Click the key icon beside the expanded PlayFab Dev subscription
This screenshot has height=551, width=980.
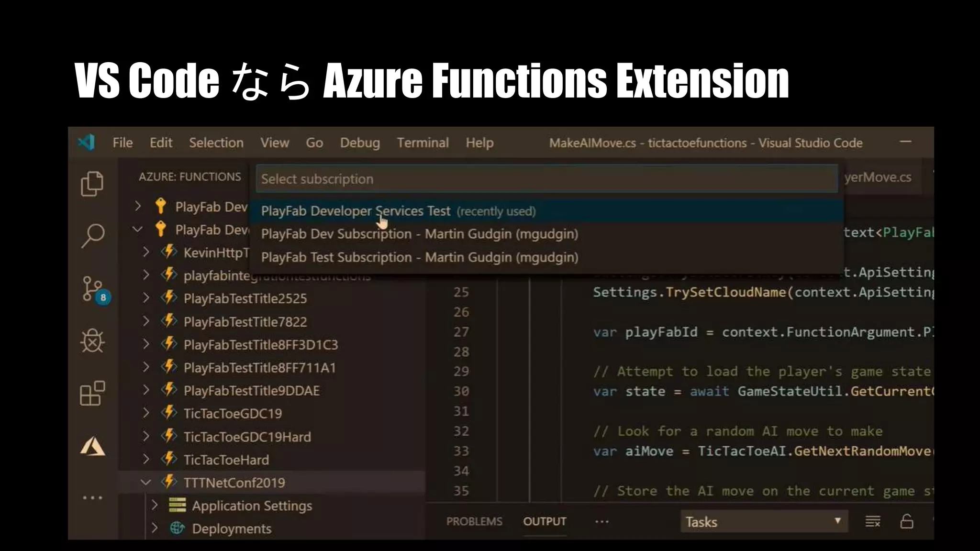161,229
